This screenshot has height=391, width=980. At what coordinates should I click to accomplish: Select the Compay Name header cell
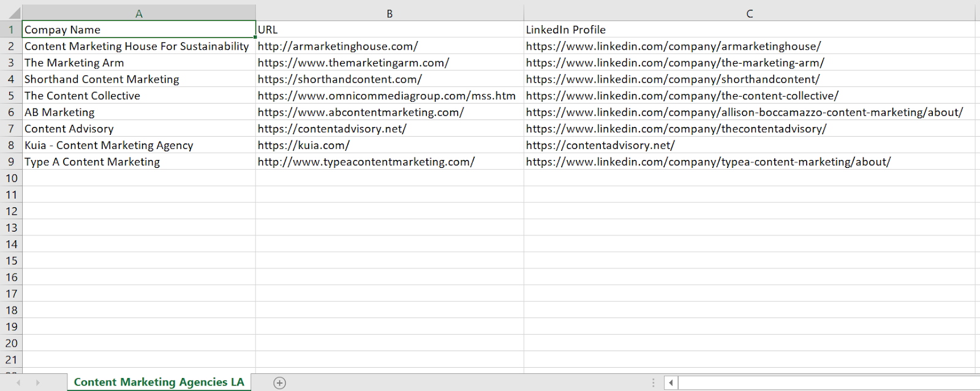click(139, 29)
